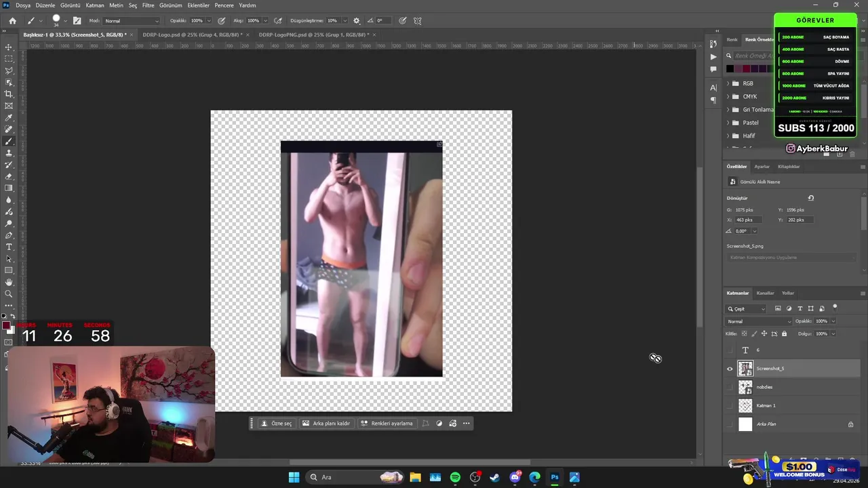The height and width of the screenshot is (488, 868).
Task: Select the Polygonal Lasso tool
Action: (9, 70)
